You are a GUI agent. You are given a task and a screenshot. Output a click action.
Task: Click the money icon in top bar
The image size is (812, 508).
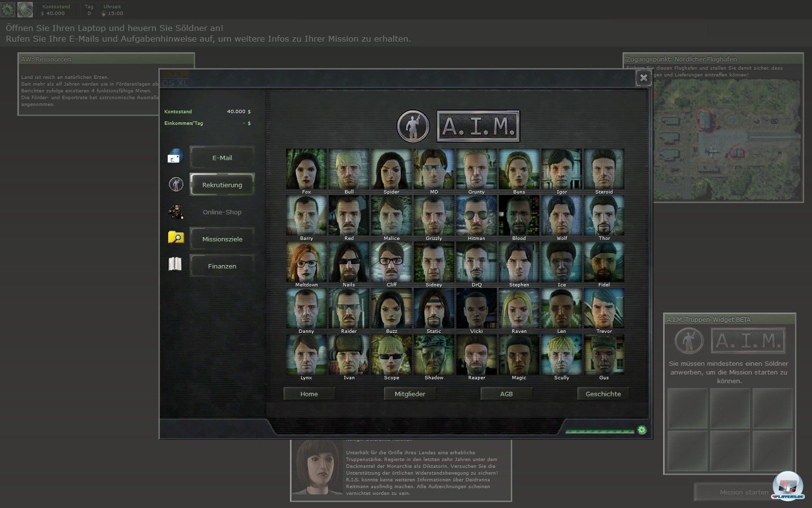pos(25,9)
